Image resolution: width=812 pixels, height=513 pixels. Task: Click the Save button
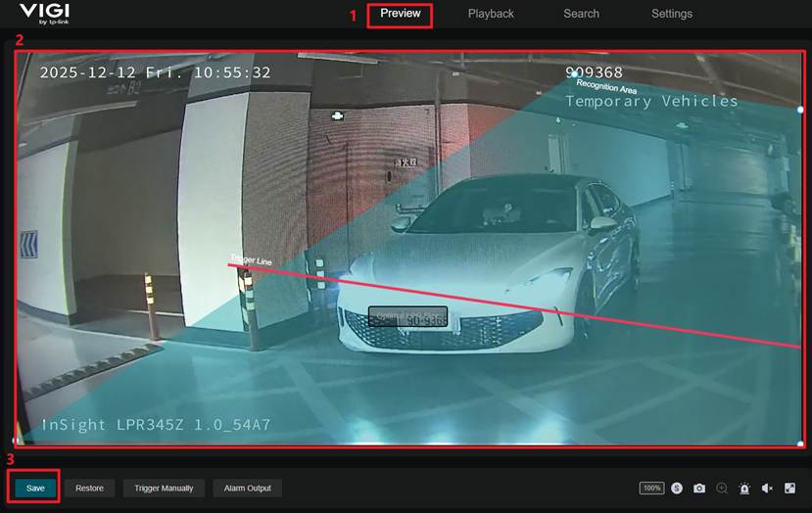click(35, 489)
